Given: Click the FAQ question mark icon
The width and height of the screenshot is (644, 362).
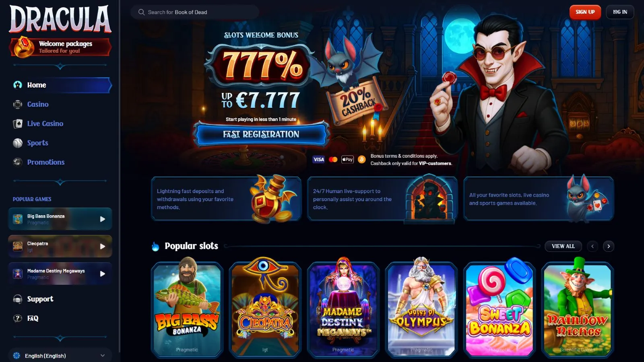Looking at the screenshot, I should click(18, 319).
